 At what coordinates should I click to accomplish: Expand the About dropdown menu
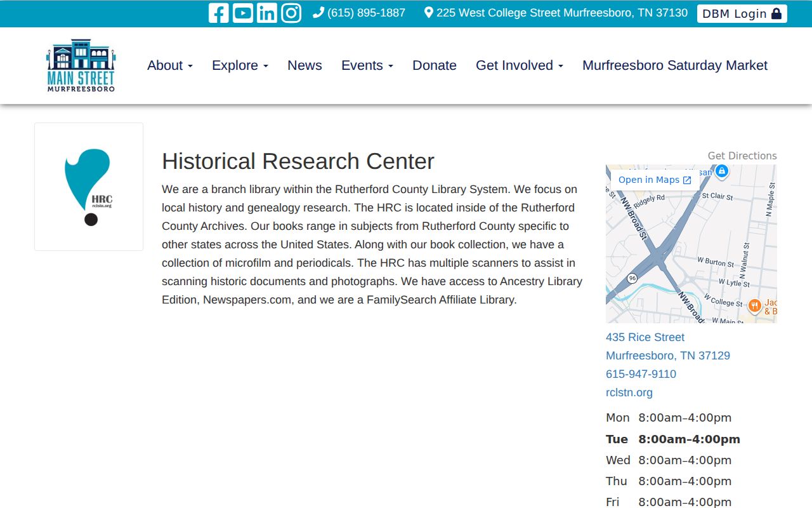coord(170,65)
